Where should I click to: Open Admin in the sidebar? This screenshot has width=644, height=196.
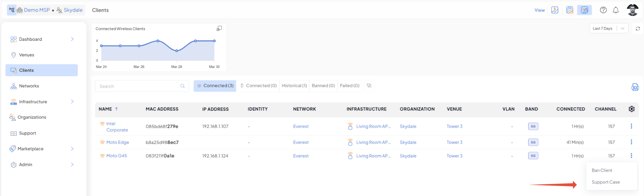[26, 164]
